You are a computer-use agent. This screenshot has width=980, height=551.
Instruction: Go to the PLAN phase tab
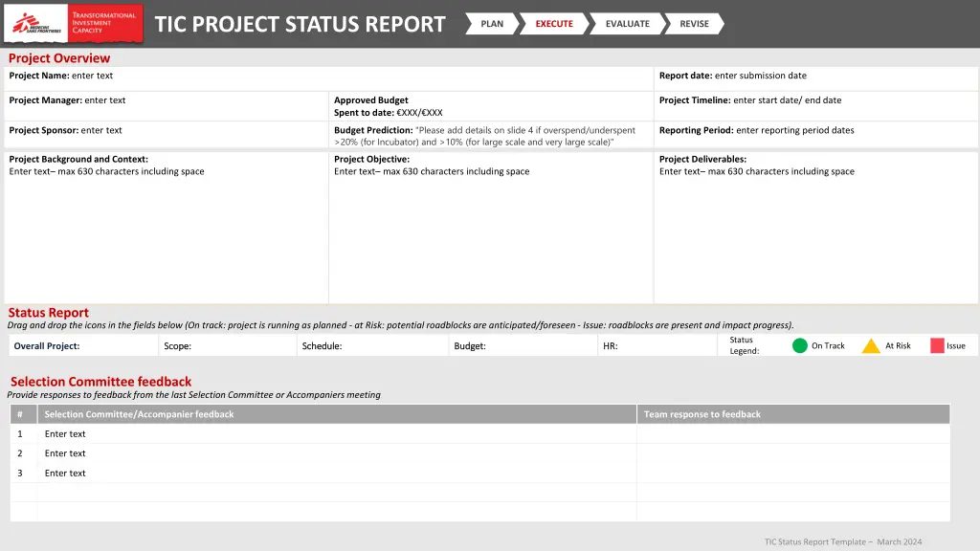492,24
